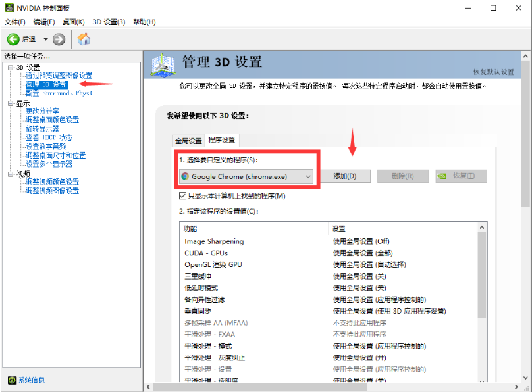The image size is (532, 392).
Task: Open the 3D 设置(3) menu
Action: [x=109, y=22]
